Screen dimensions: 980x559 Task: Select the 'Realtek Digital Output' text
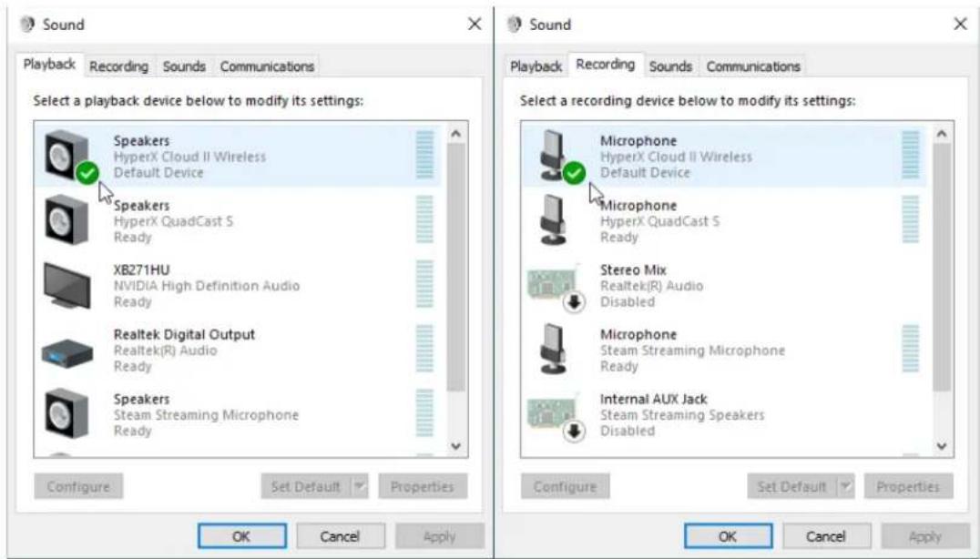(x=184, y=334)
